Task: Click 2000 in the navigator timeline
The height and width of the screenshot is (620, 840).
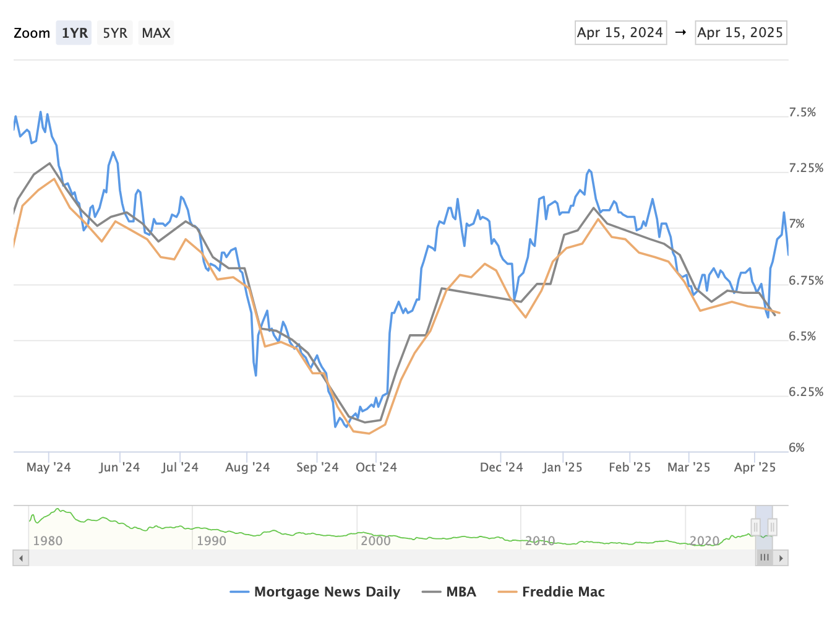Action: click(x=376, y=541)
